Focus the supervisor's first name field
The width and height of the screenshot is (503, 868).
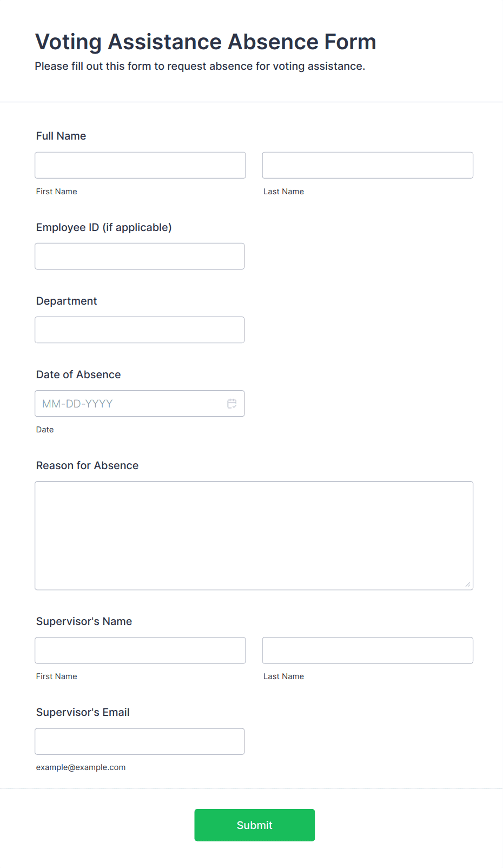tap(140, 650)
